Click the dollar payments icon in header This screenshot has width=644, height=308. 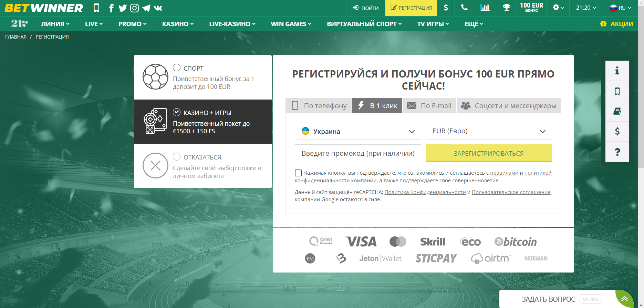coord(446,8)
